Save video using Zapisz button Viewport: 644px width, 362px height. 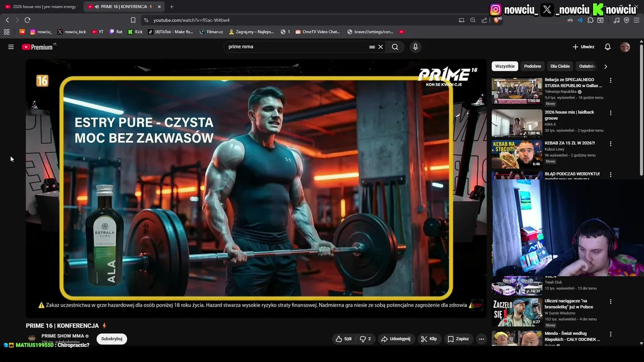(458, 339)
